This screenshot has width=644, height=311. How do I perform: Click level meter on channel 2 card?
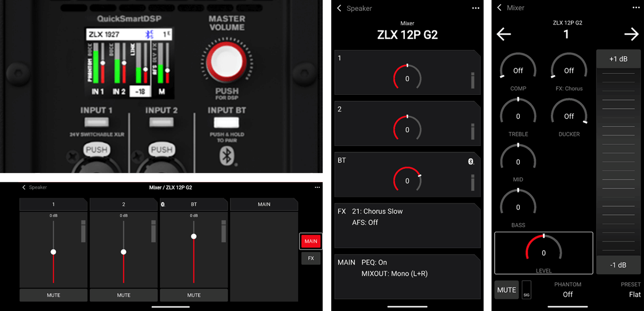(x=473, y=132)
